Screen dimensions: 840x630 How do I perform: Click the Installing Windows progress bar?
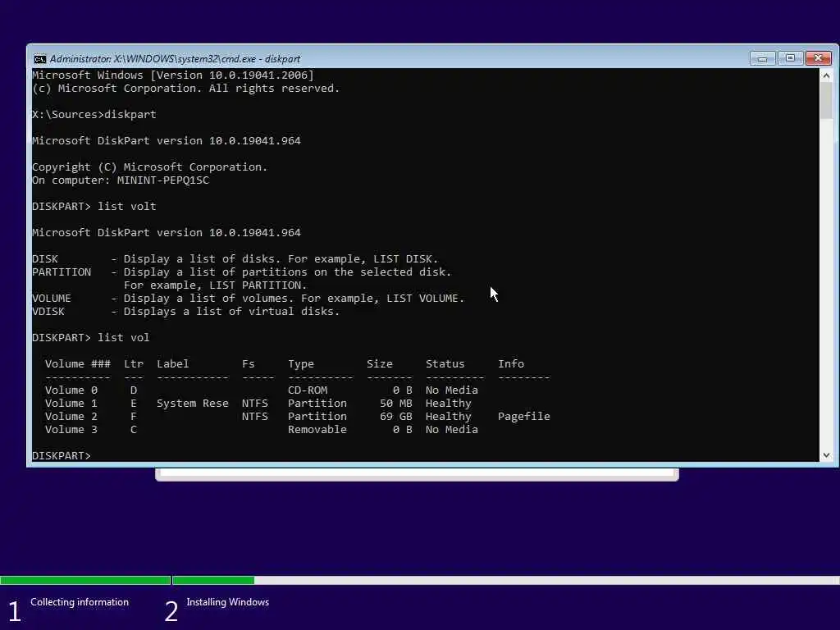(505, 580)
